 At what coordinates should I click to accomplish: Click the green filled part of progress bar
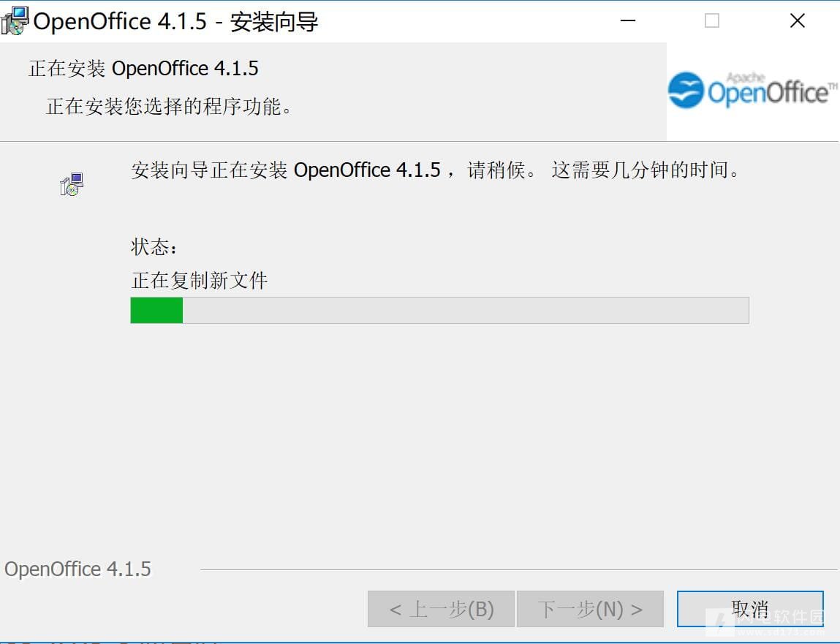coord(156,310)
